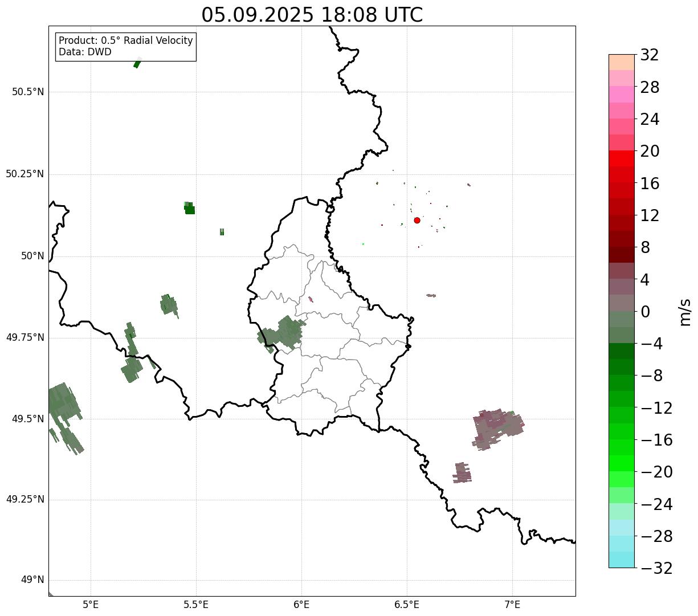Click the 5°E longitude label

[x=91, y=605]
